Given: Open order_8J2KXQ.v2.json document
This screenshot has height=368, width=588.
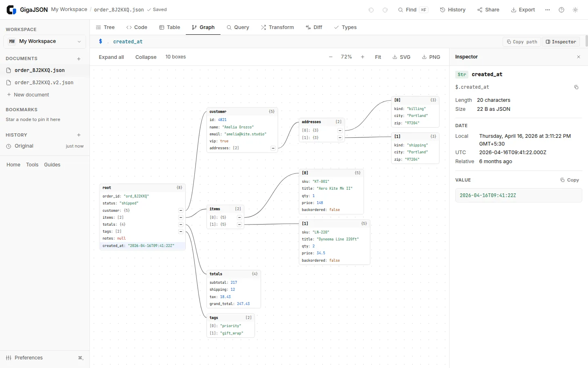Looking at the screenshot, I should click(x=45, y=83).
